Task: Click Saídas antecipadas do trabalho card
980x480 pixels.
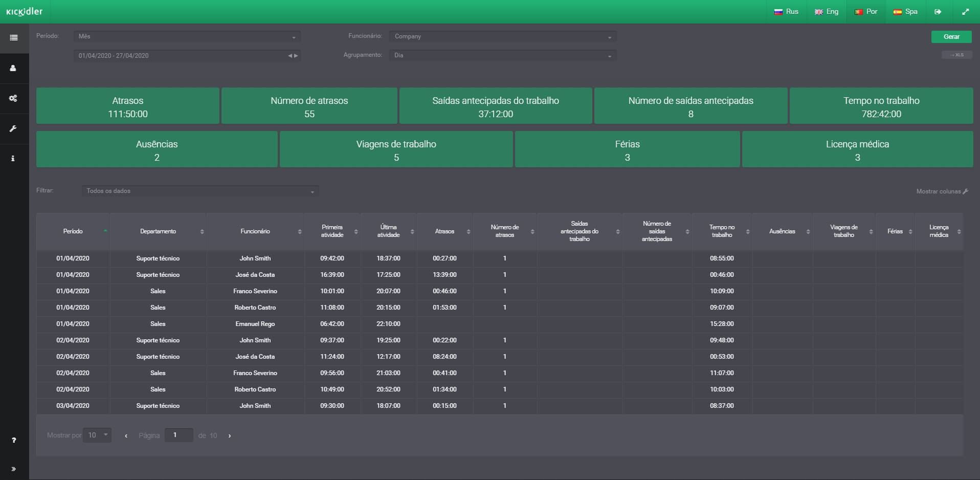Action: pyautogui.click(x=496, y=106)
